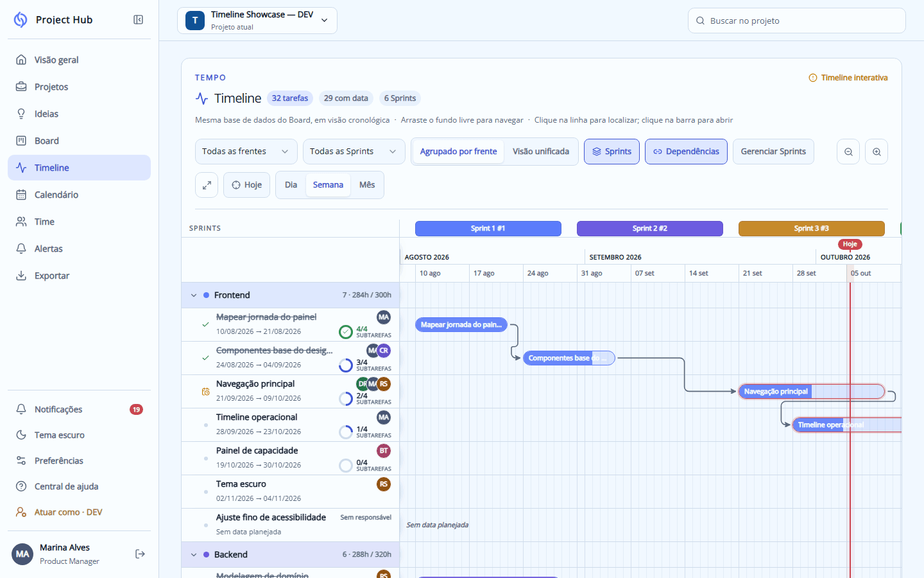Jump to Hoje on timeline
Screen dimensions: 924x578
point(246,185)
